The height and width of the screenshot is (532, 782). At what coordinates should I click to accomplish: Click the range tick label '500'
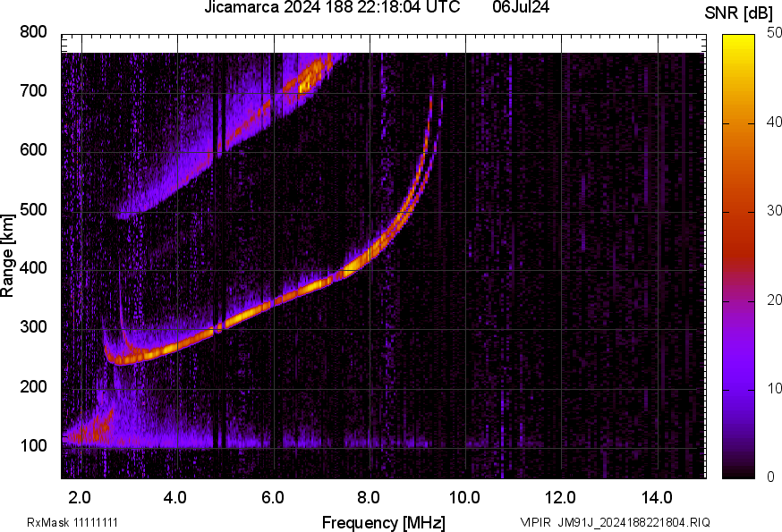[33, 209]
